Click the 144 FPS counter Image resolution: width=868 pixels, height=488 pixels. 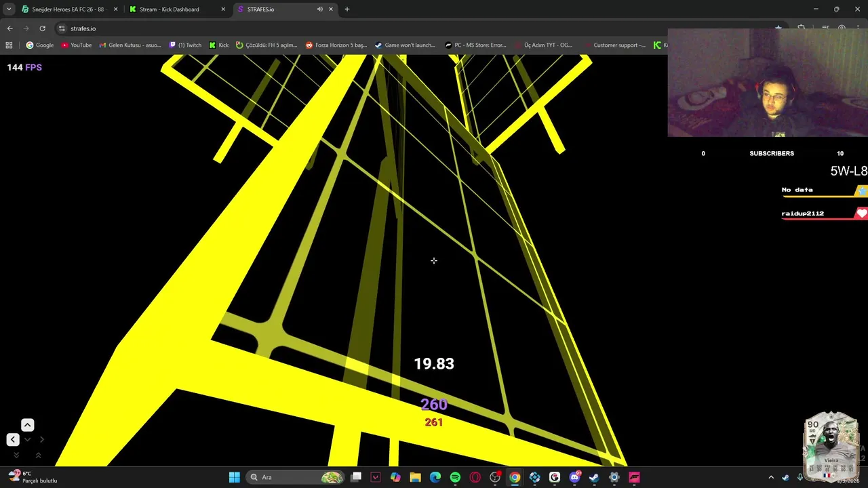pyautogui.click(x=24, y=67)
